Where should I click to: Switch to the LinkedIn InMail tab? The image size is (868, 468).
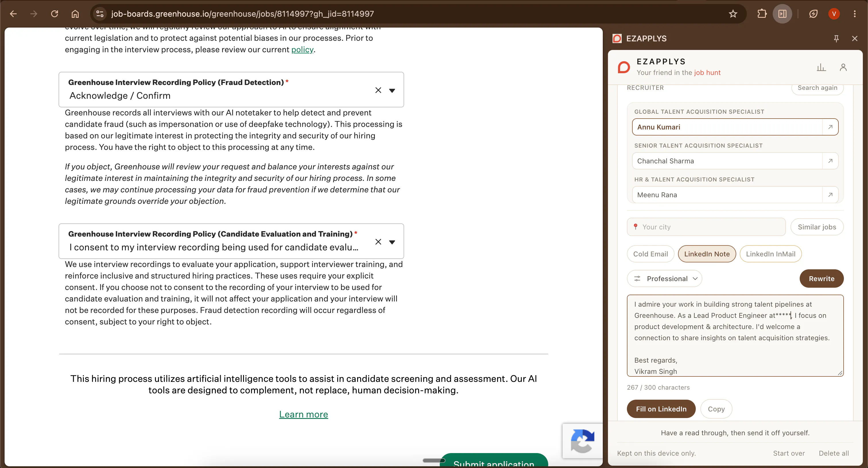click(770, 254)
